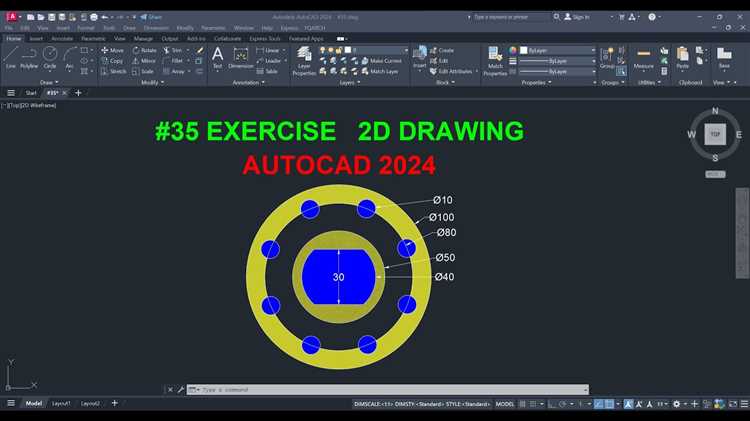This screenshot has height=421, width=750.
Task: Activate the Array command
Action: 174,71
